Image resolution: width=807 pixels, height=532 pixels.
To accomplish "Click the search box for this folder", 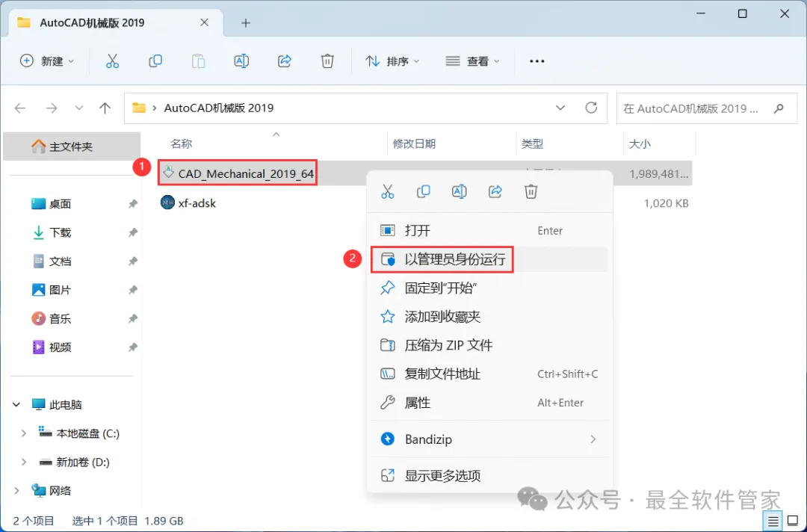I will tap(708, 108).
